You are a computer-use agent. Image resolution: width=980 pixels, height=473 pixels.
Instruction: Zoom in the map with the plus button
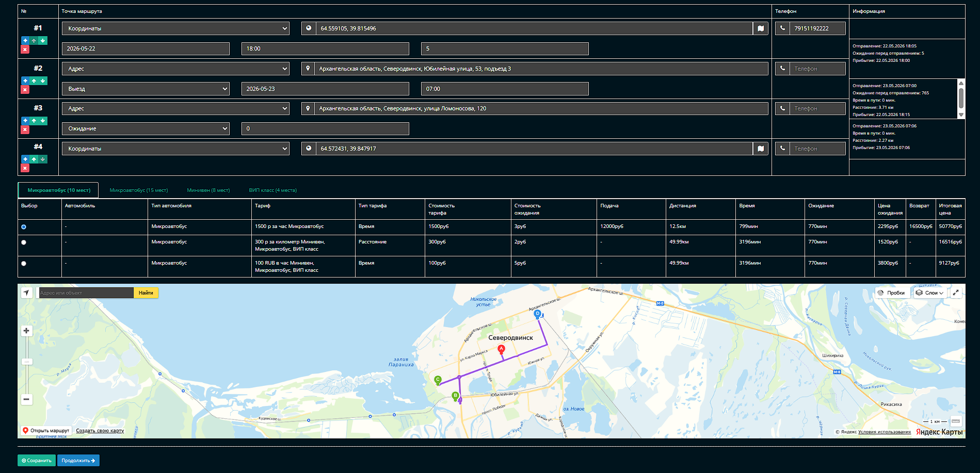tap(26, 331)
